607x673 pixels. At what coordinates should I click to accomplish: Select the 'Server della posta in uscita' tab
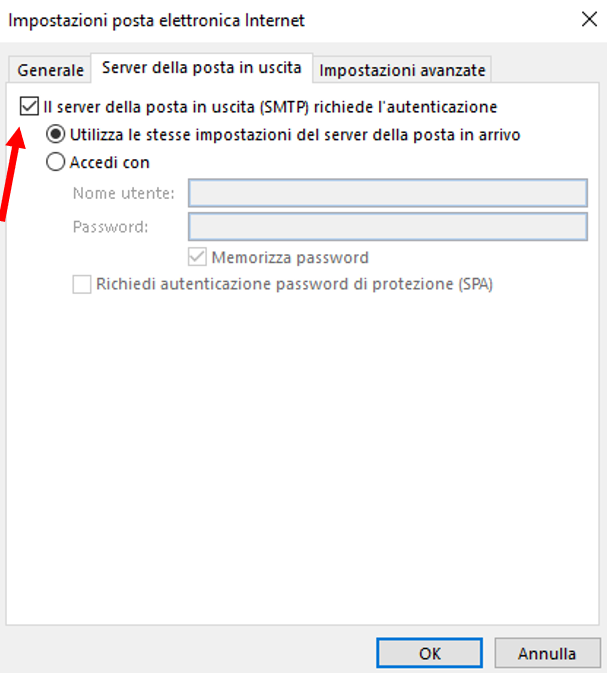pos(201,68)
